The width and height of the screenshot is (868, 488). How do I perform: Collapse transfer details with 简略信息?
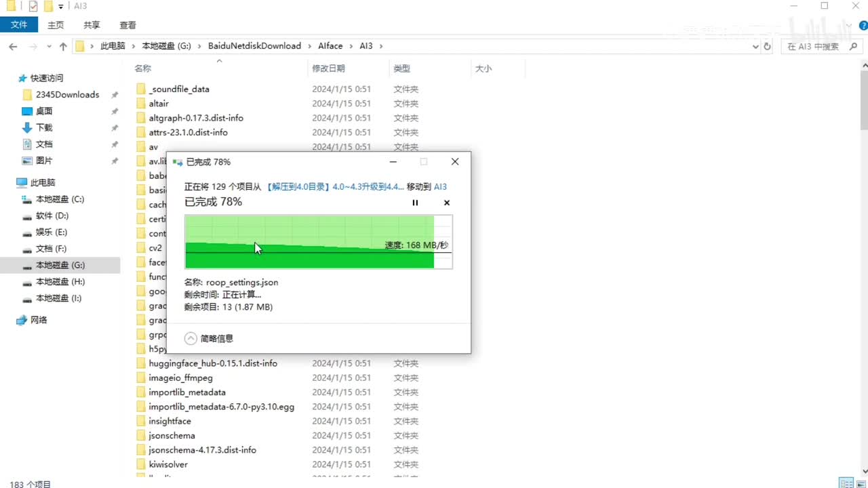pyautogui.click(x=210, y=338)
